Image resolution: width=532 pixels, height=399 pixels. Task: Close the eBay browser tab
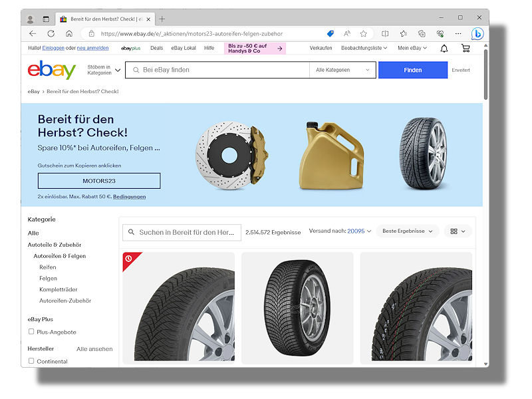(148, 19)
